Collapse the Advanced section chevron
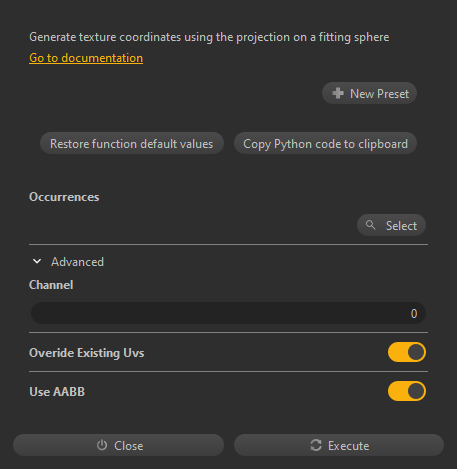The height and width of the screenshot is (469, 457). click(x=37, y=261)
